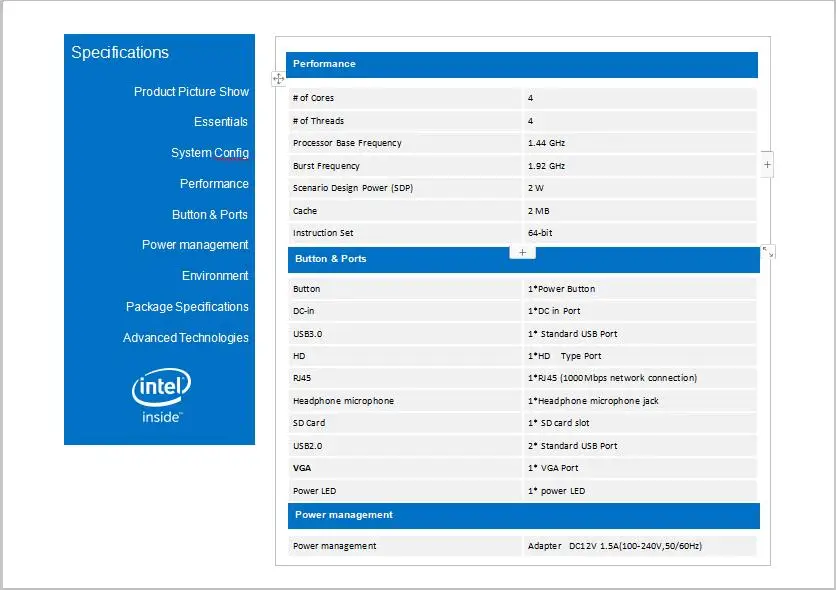Screen dimensions: 836x590
Task: Click the 'HD' row label
Action: (299, 356)
